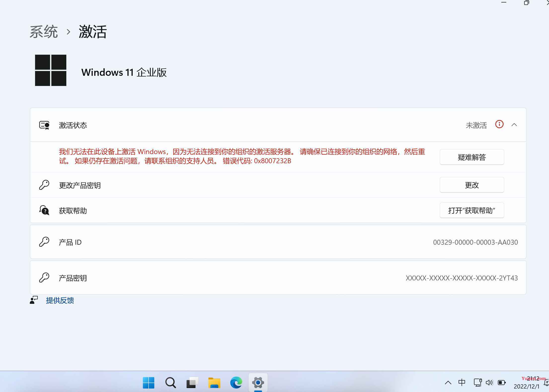Minimize the Settings window
Image resolution: width=549 pixels, height=392 pixels.
point(504,2)
